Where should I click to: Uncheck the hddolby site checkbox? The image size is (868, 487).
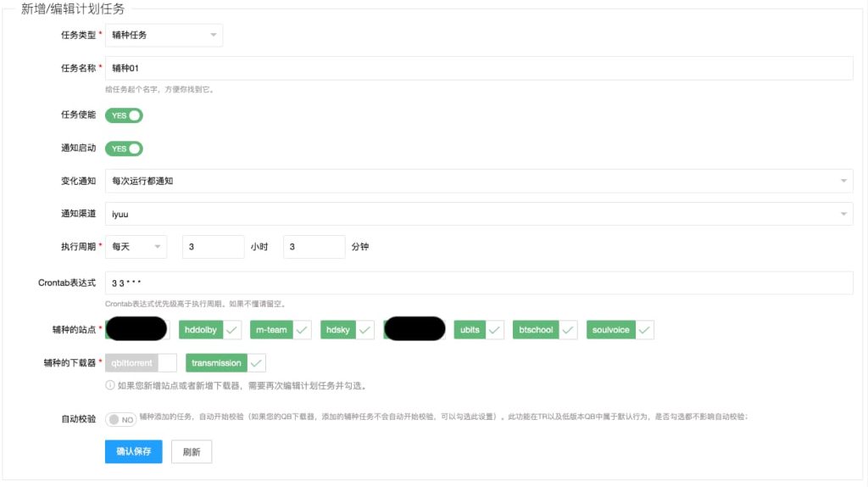[x=210, y=329]
